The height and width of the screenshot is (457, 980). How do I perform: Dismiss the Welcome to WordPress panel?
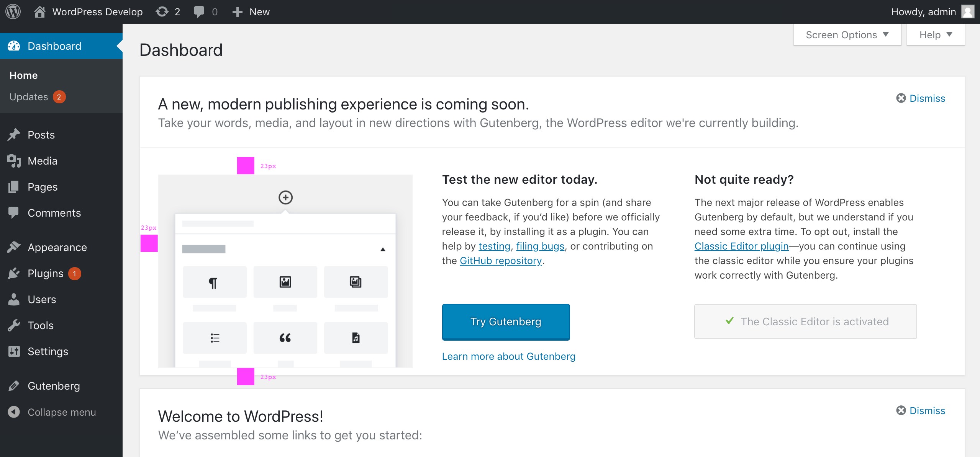(921, 411)
